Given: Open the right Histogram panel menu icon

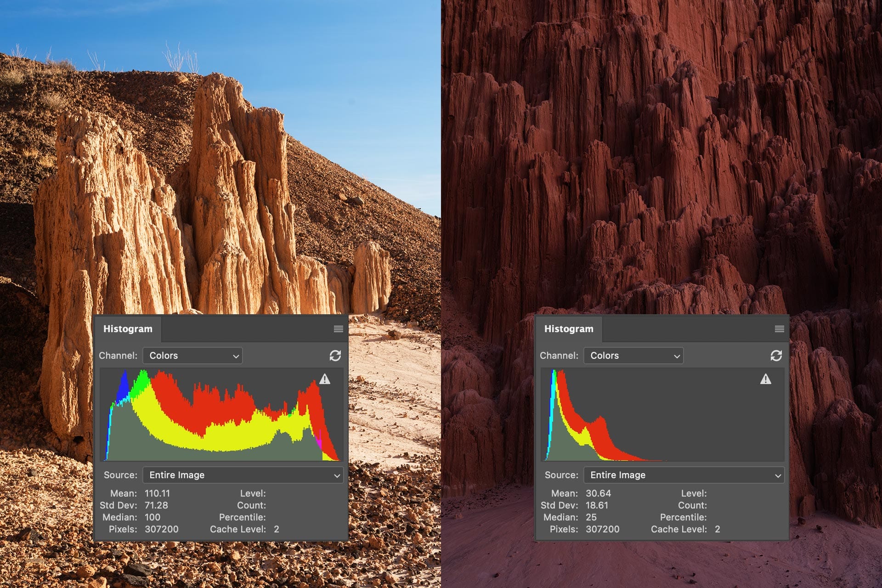Looking at the screenshot, I should point(779,329).
